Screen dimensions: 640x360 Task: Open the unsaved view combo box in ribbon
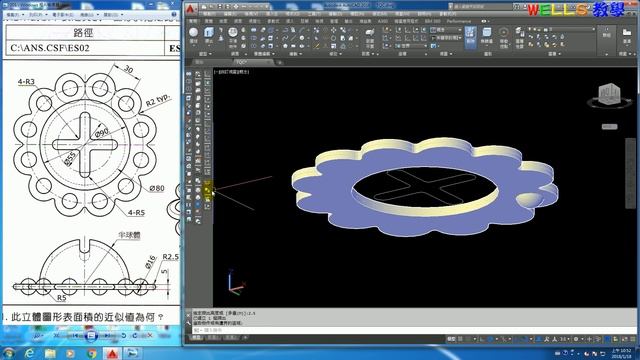tap(446, 38)
